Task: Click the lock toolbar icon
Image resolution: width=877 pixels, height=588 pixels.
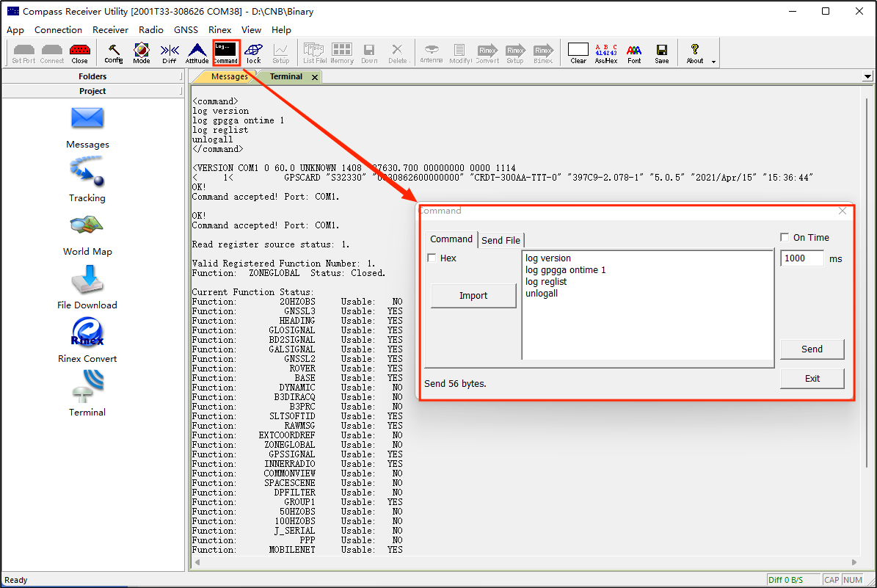Action: click(253, 54)
